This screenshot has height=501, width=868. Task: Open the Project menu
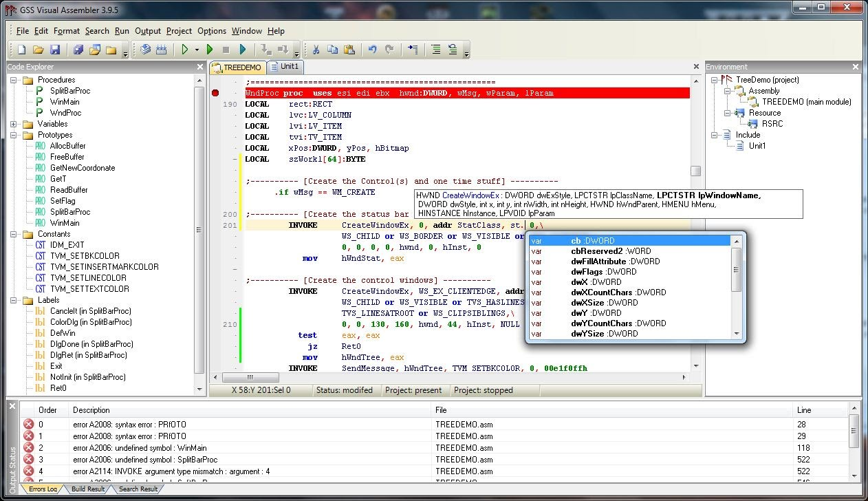[x=179, y=31]
